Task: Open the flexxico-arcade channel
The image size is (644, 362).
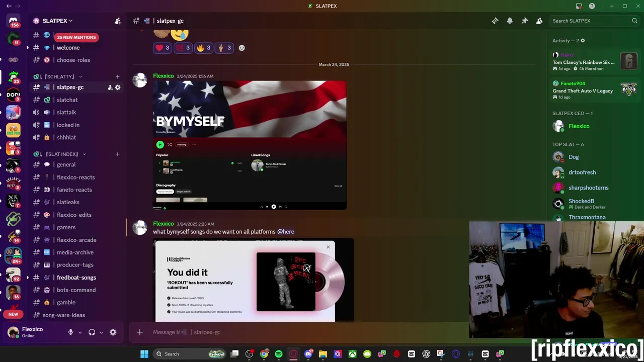Action: tap(76, 240)
